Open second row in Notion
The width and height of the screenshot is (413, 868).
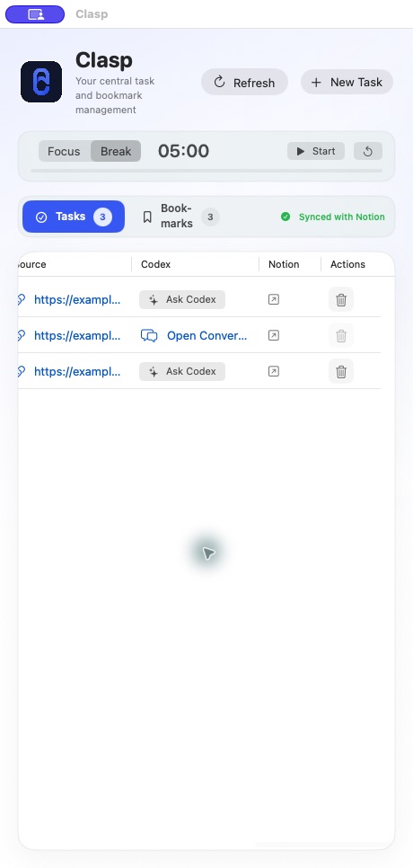pos(274,335)
